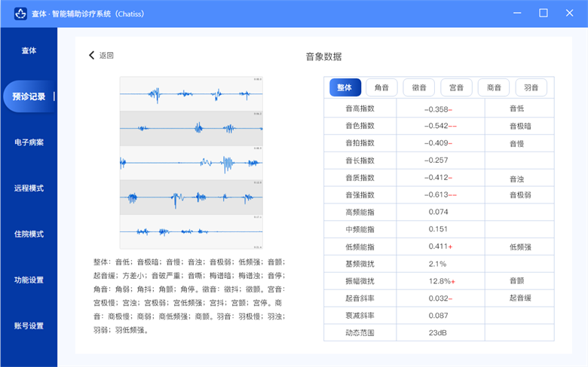
Task: Click the 音极弱 result cell
Action: click(520, 195)
